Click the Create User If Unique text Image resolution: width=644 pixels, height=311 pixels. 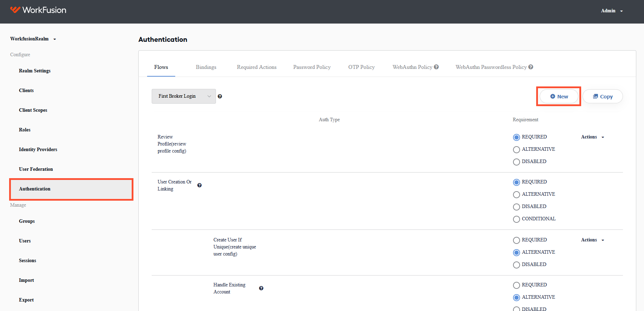235,247
